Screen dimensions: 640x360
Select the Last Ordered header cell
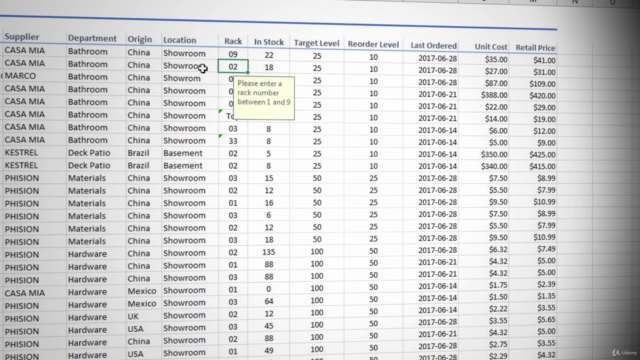click(x=433, y=46)
